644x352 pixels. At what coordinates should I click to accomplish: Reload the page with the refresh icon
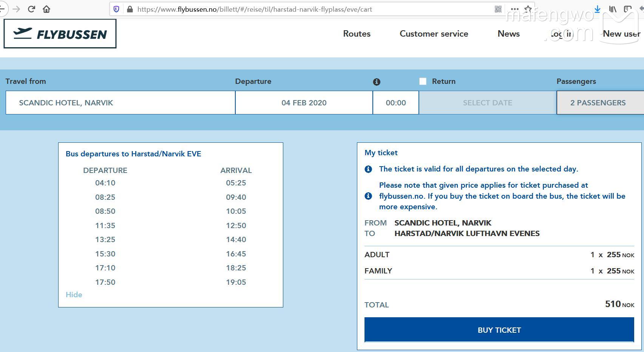click(x=31, y=9)
